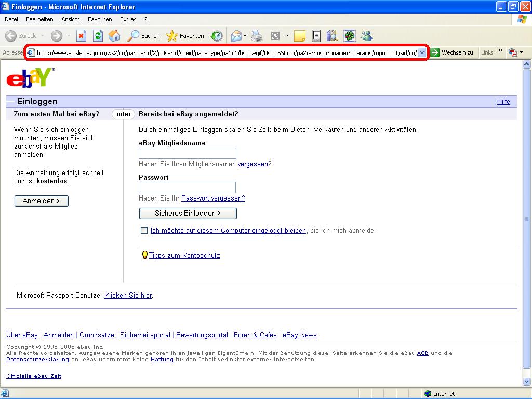Open the Favoriten star panel

point(185,36)
